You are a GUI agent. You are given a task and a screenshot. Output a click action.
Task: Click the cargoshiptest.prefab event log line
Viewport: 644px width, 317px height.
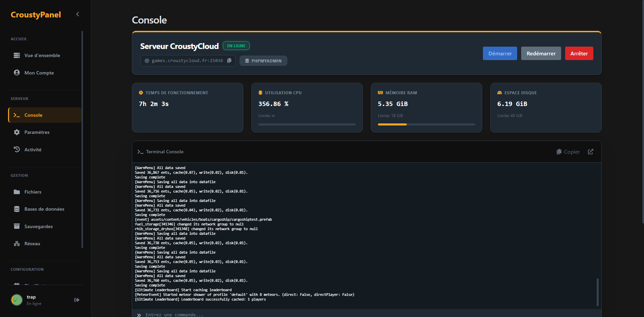pyautogui.click(x=203, y=219)
